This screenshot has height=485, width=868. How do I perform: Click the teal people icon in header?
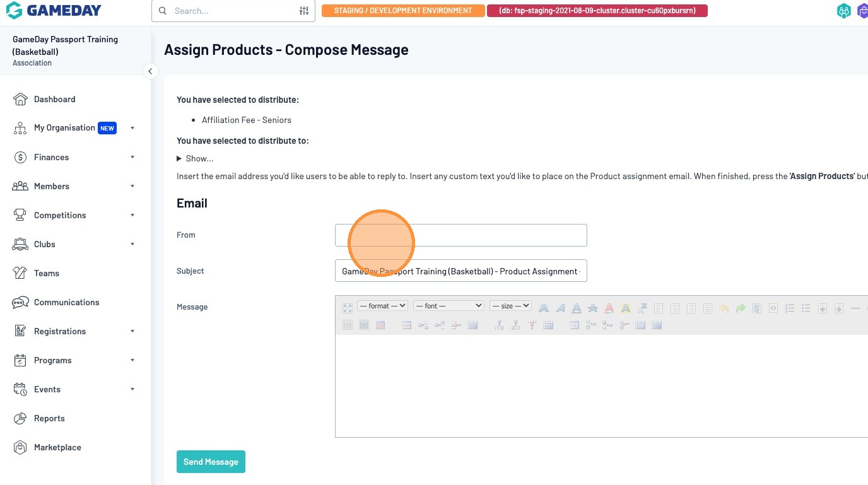click(x=844, y=11)
